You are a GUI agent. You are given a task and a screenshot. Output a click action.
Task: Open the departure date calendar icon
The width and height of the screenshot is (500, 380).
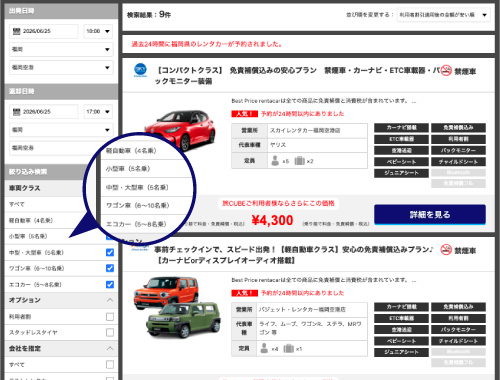[x=16, y=31]
